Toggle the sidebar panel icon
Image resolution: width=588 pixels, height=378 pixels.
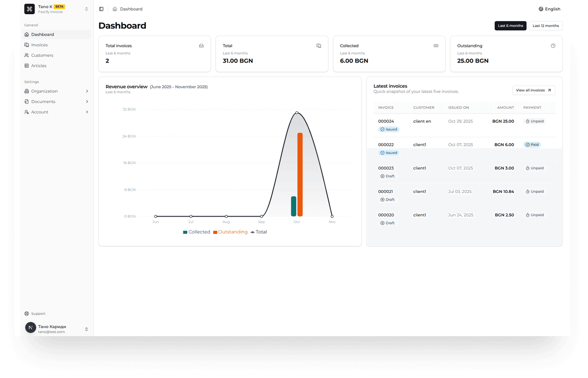101,9
